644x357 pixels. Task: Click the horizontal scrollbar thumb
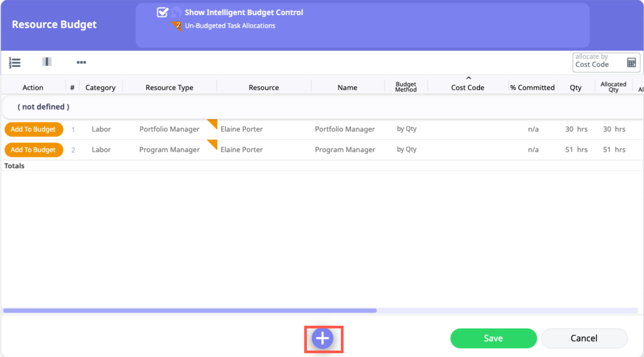coord(190,311)
